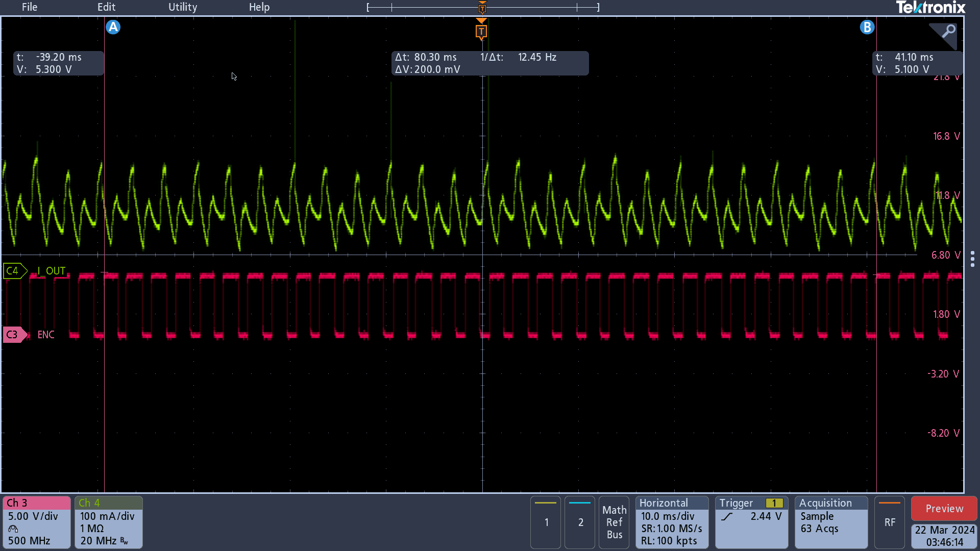Open the Acquisition settings badge
The height and width of the screenshot is (551, 980).
(x=830, y=522)
